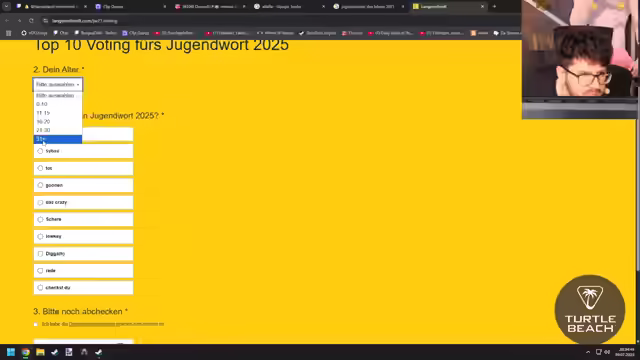
Task: Click the bookmarks apps grid icon
Action: (8, 33)
